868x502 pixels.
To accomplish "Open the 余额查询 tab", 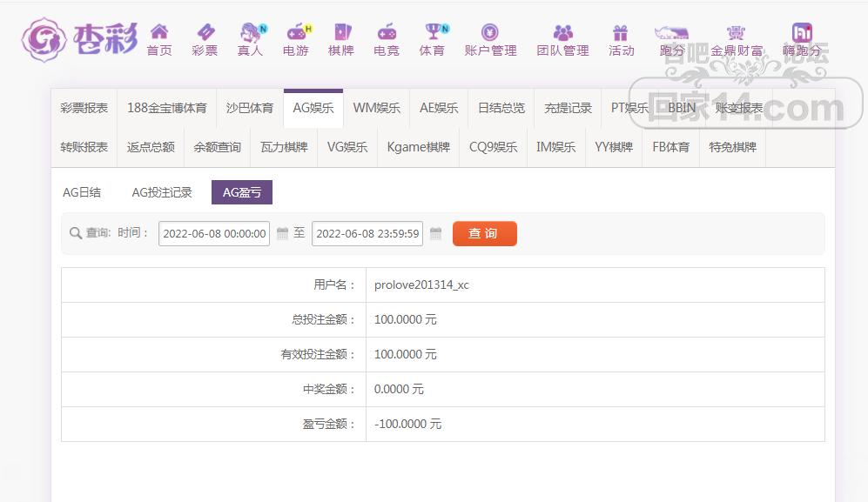I will point(217,148).
